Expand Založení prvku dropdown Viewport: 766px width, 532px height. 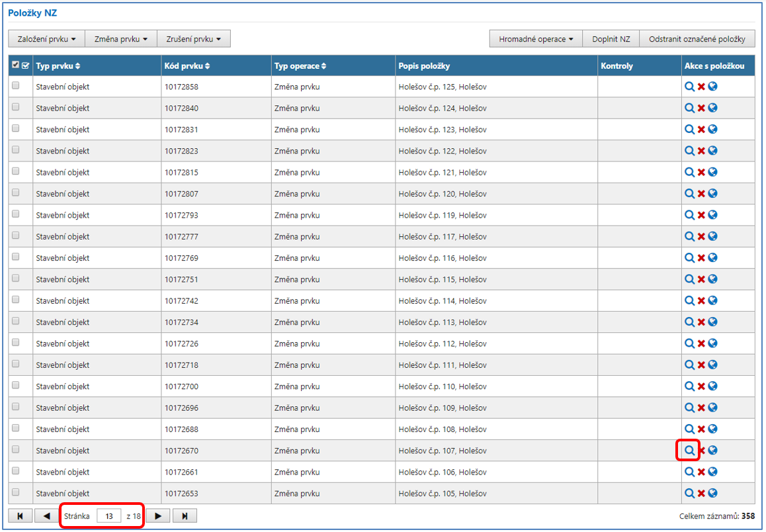point(46,39)
